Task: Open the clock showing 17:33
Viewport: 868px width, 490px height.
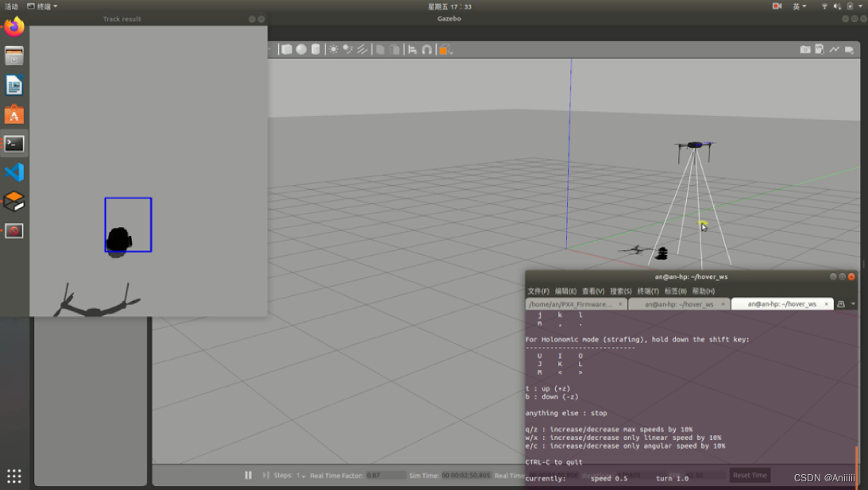Action: [449, 6]
